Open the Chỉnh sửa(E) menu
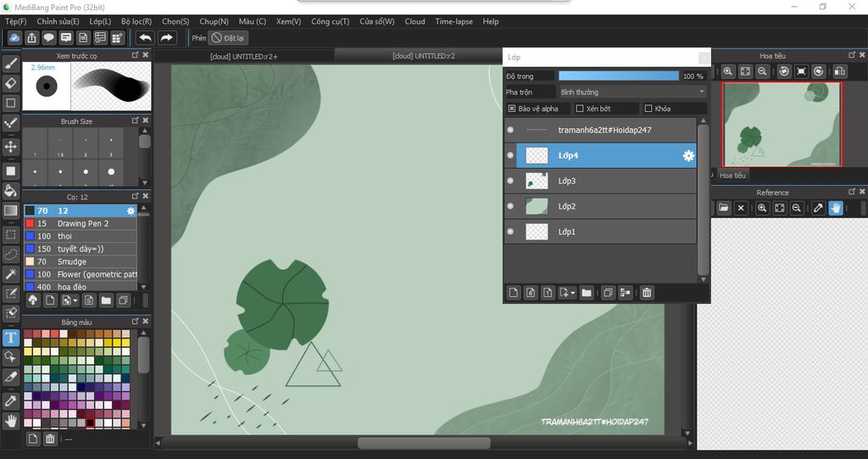 coord(58,21)
